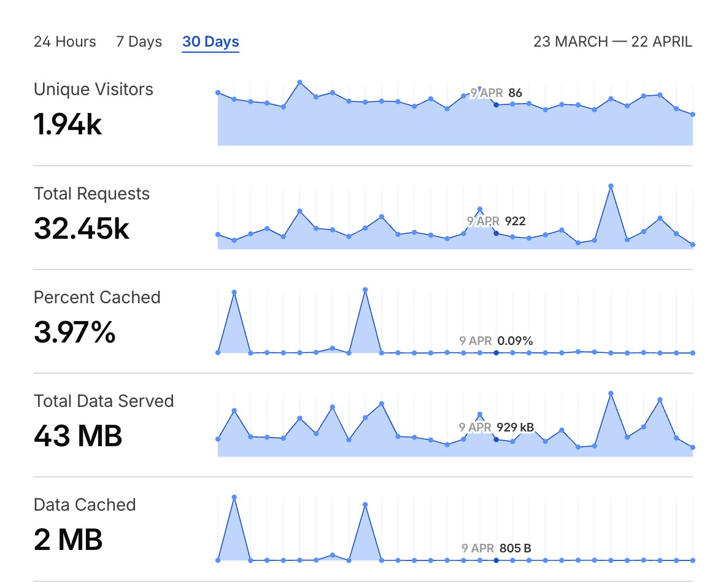Switch to the 7 Days tab
The height and width of the screenshot is (588, 707).
(139, 42)
